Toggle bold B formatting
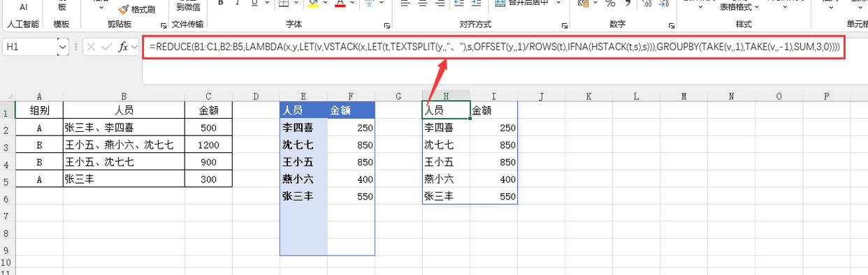868x275 pixels. click(x=220, y=3)
